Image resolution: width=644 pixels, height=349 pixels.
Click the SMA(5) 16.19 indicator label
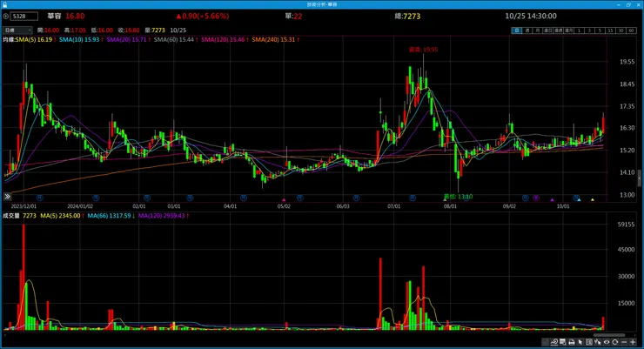point(36,40)
